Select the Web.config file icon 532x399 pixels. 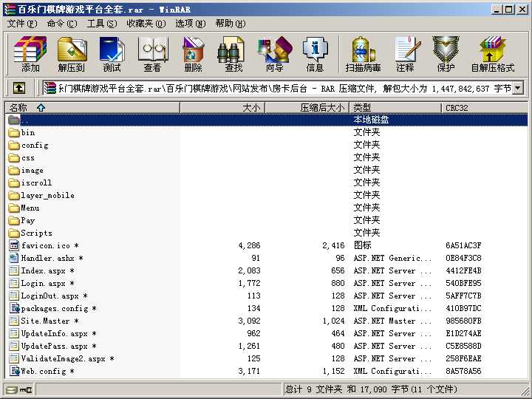pos(15,371)
